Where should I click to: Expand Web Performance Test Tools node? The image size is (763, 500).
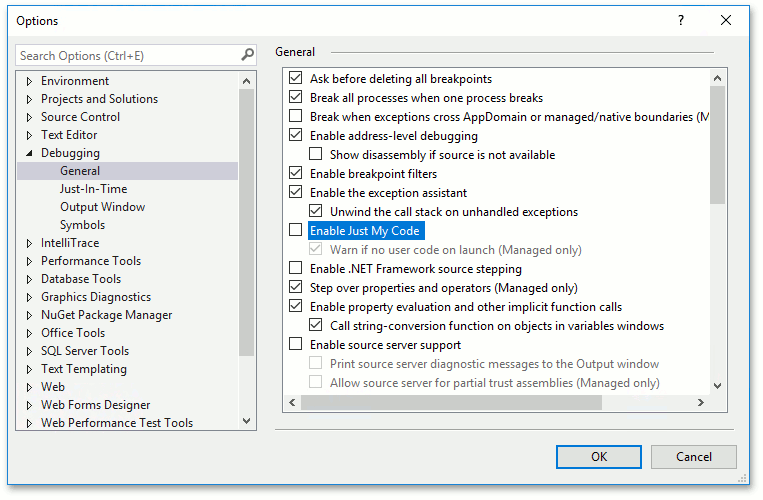[x=29, y=423]
